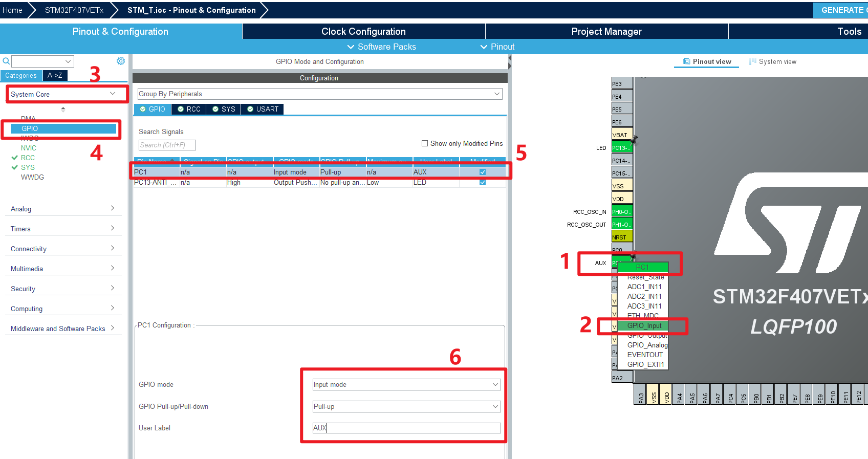
Task: Switch to the A->Z list tab
Action: [55, 75]
